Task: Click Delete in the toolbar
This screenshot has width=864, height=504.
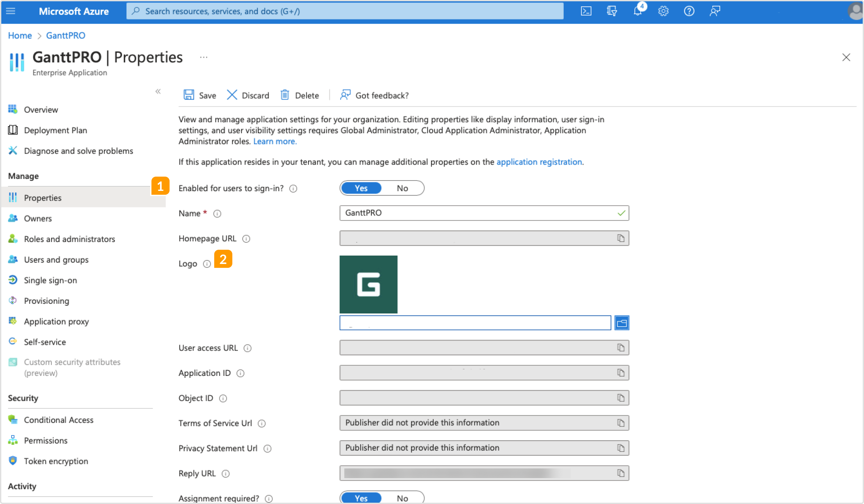Action: click(x=300, y=95)
